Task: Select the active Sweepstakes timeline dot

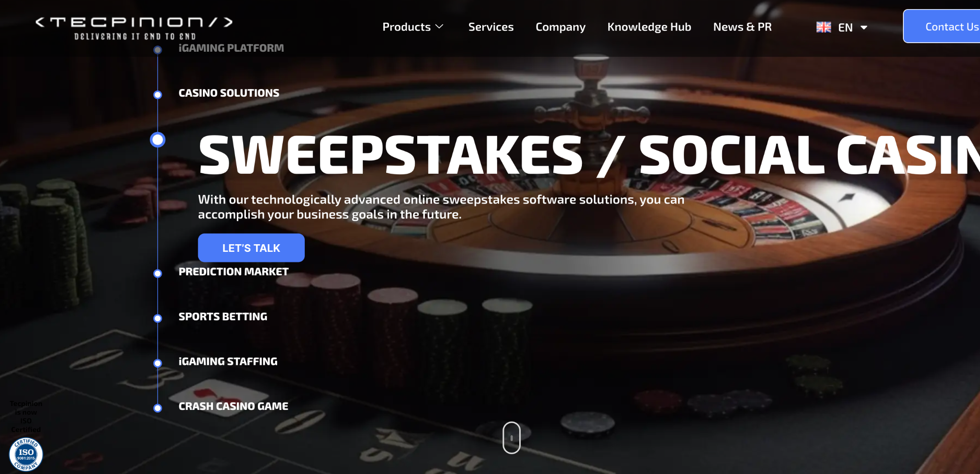Action: 157,140
